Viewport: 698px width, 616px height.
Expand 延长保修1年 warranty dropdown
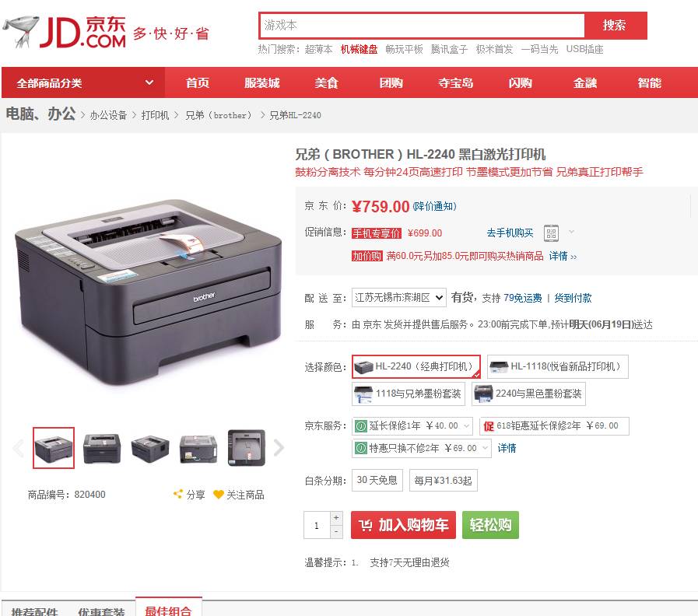click(412, 426)
